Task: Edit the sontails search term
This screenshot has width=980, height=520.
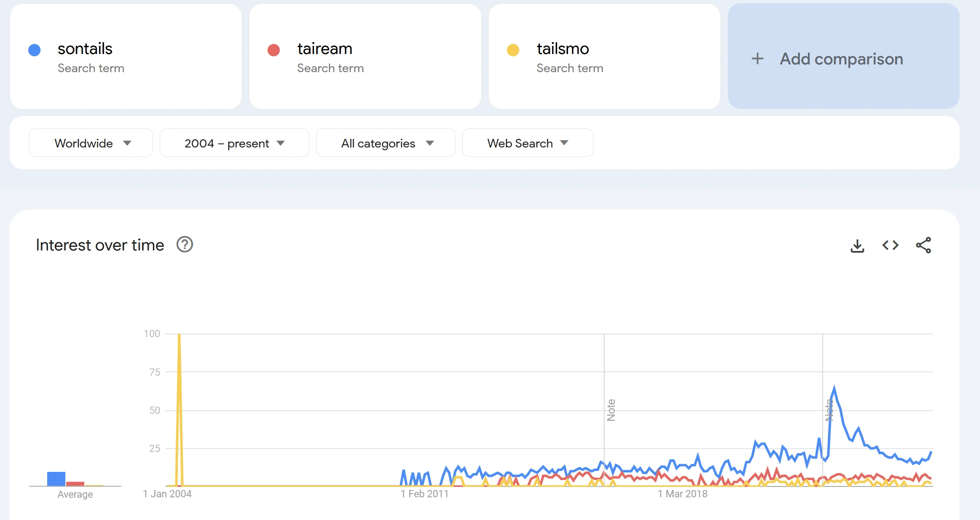Action: [x=85, y=49]
